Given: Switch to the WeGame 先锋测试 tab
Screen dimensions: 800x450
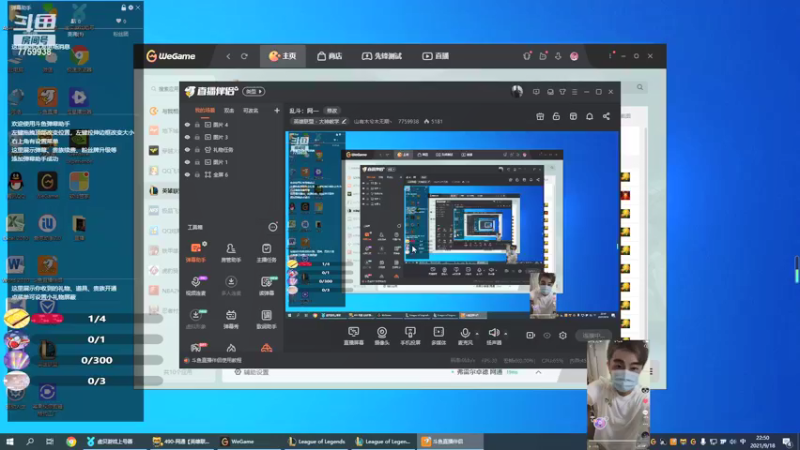Looking at the screenshot, I should [x=382, y=56].
